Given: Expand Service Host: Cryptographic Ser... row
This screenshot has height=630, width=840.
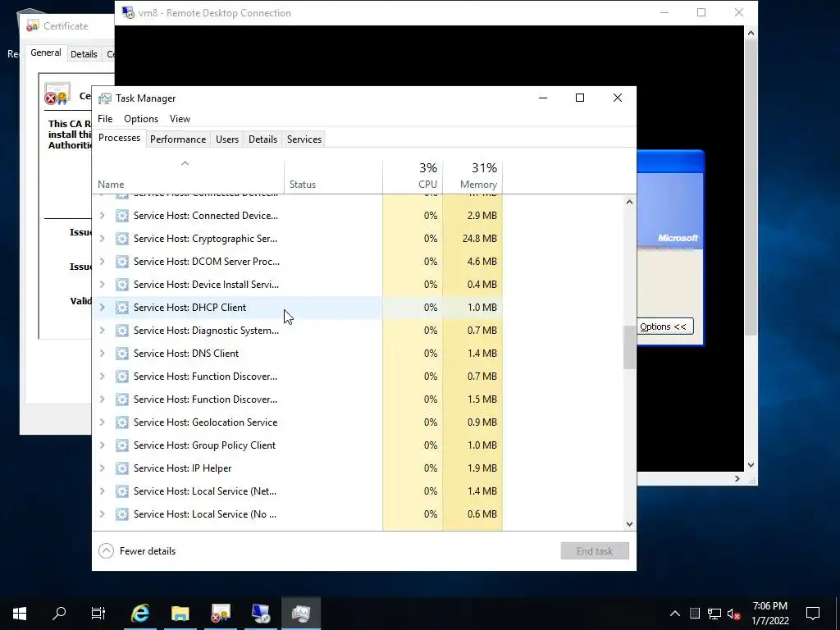Looking at the screenshot, I should click(x=103, y=239).
